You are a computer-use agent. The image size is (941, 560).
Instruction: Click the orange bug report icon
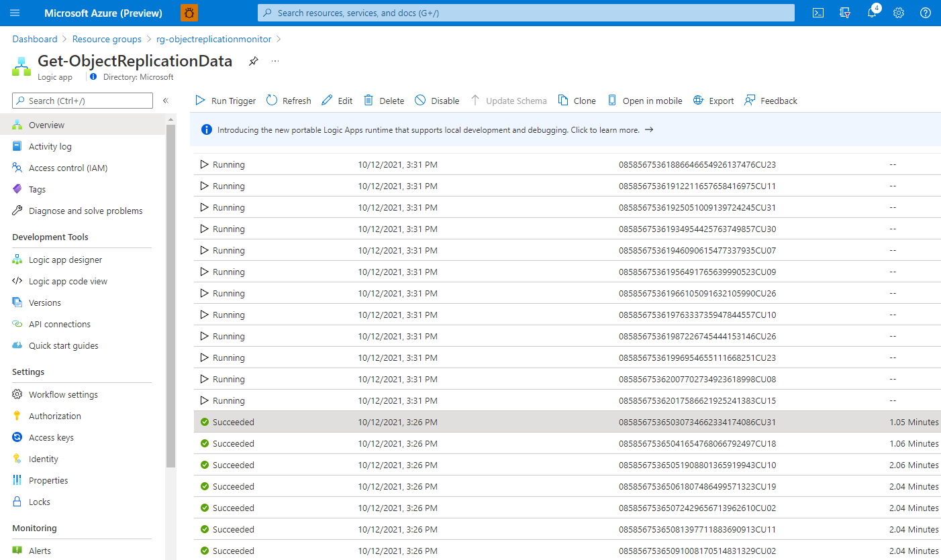pyautogui.click(x=189, y=13)
